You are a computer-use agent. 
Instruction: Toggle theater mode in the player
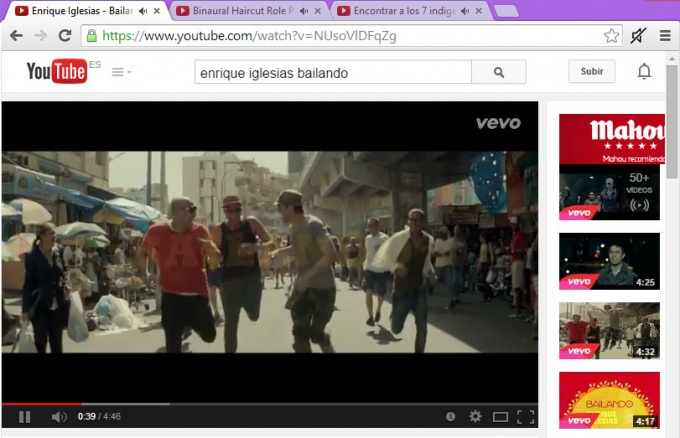point(500,417)
